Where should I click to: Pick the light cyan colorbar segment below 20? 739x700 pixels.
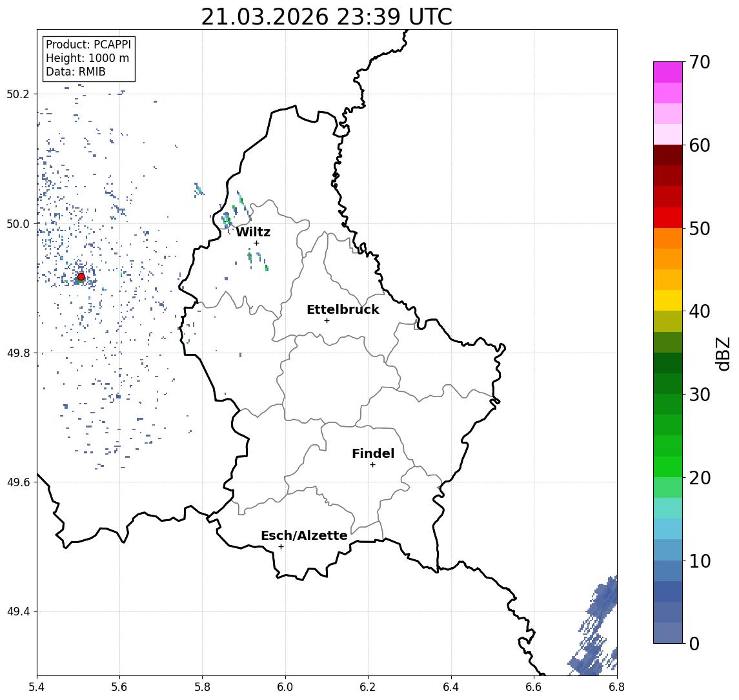668,508
